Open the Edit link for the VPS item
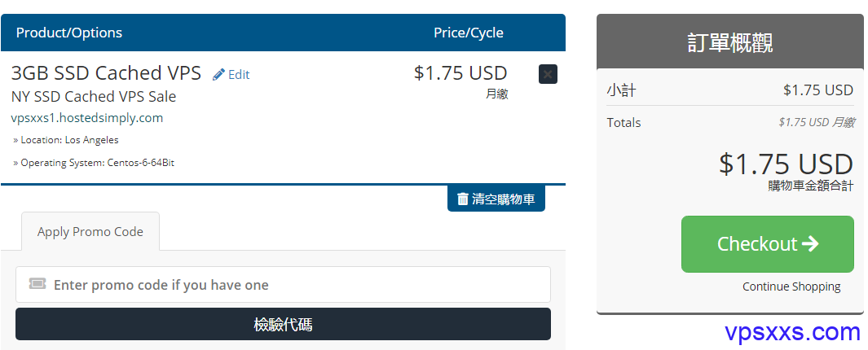The width and height of the screenshot is (868, 350). pos(231,74)
